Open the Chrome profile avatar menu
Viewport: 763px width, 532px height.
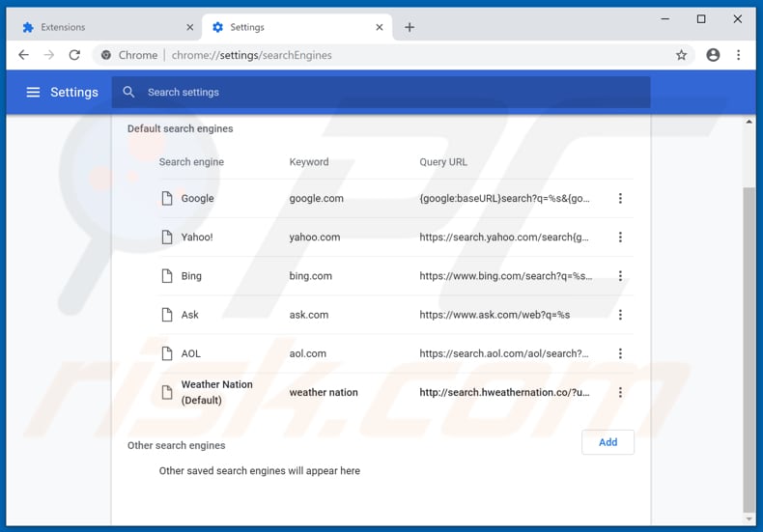pyautogui.click(x=713, y=55)
